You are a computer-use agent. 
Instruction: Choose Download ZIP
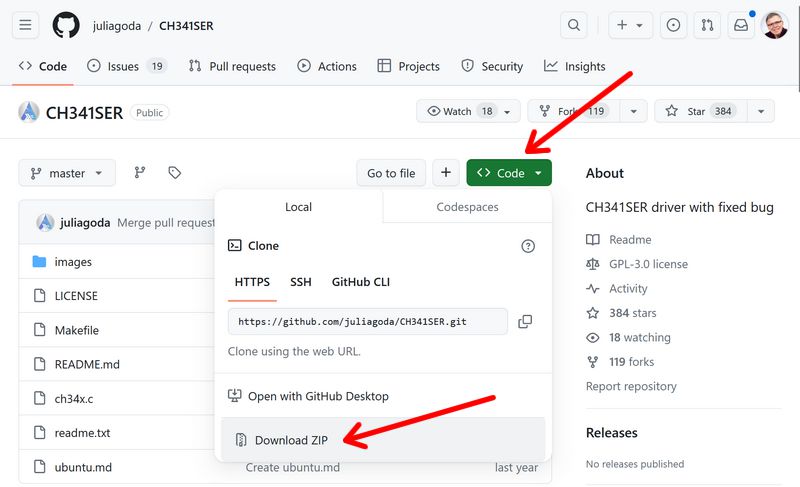[383, 440]
